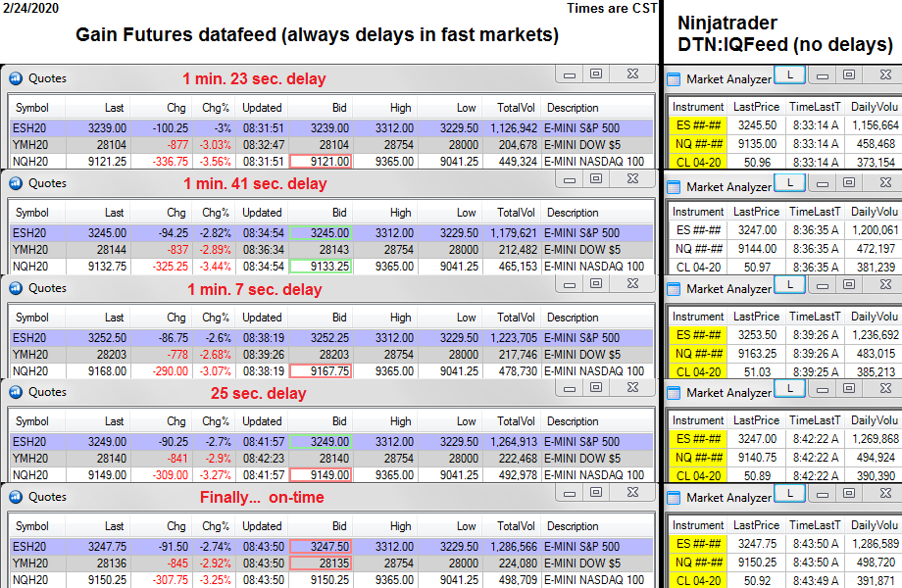Viewport: 902px width, 588px height.
Task: Click the Quotes icon in the '25 sec. delay' window
Action: pos(16,392)
